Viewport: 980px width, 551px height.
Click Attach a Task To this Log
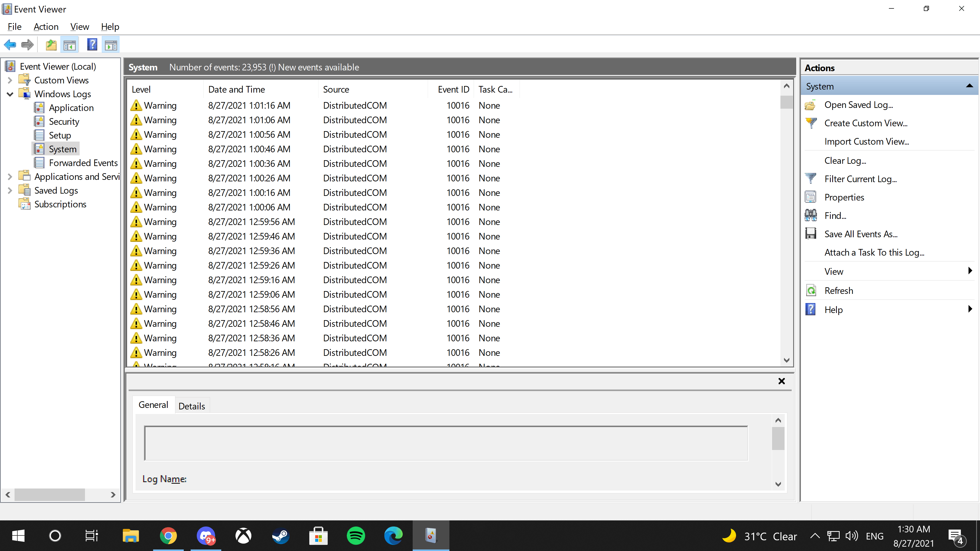tap(874, 253)
